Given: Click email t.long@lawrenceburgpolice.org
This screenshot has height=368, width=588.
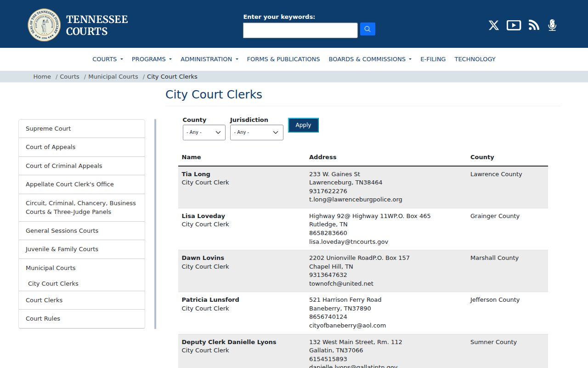Looking at the screenshot, I should point(356,200).
